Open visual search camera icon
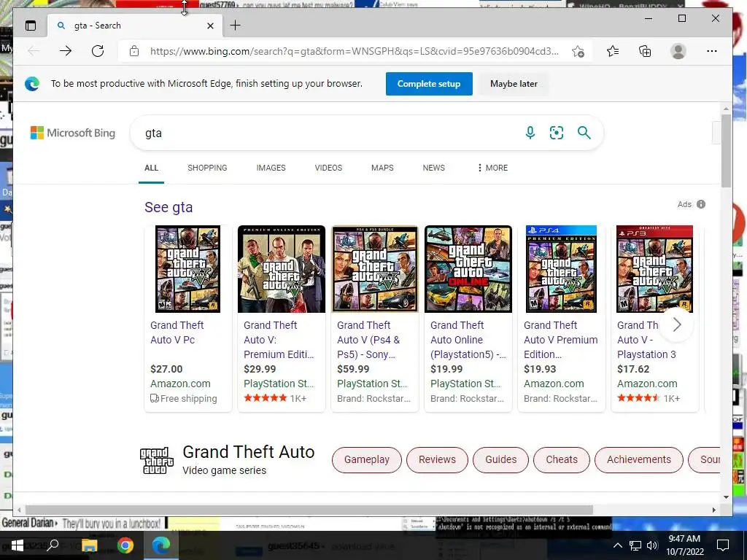 pos(557,133)
